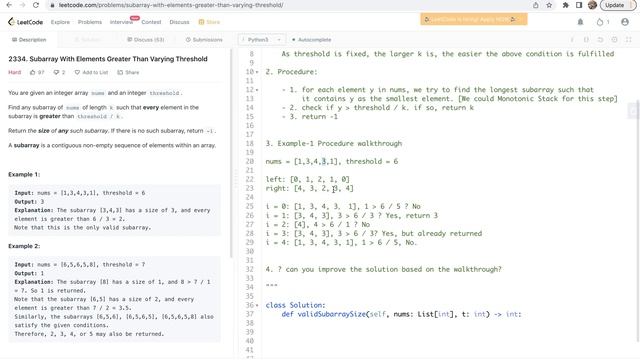Click the '2. Procedure:' comment line
The width and height of the screenshot is (640, 360).
point(291,72)
